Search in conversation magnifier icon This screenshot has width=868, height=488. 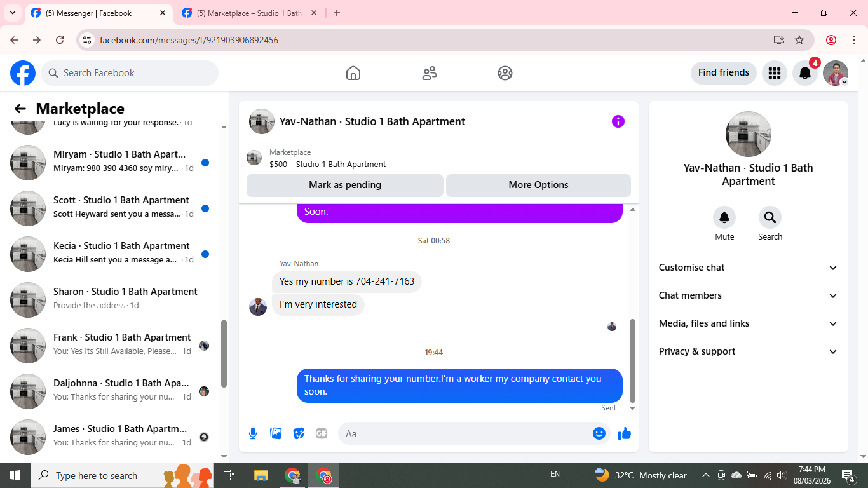pos(770,218)
